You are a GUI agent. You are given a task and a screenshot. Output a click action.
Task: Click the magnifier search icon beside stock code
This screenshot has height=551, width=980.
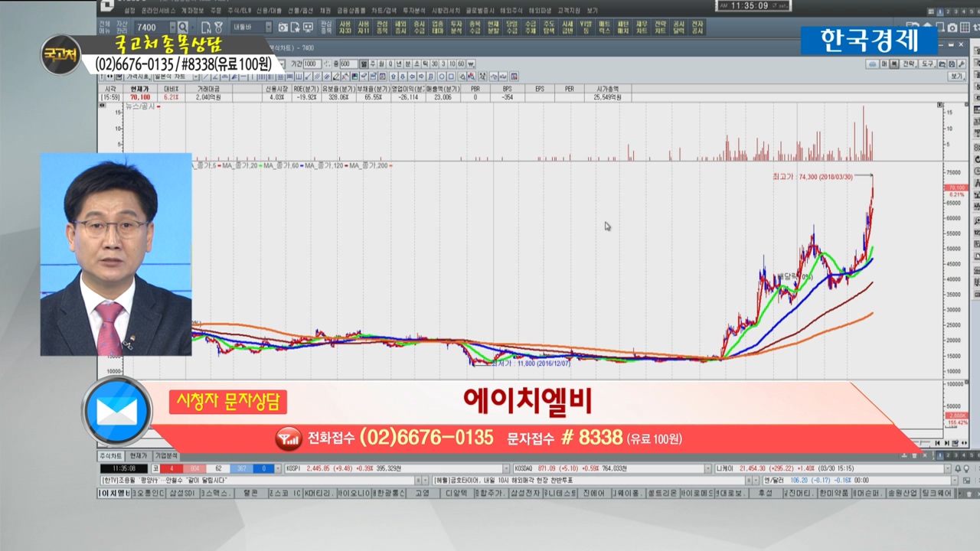coord(183,28)
